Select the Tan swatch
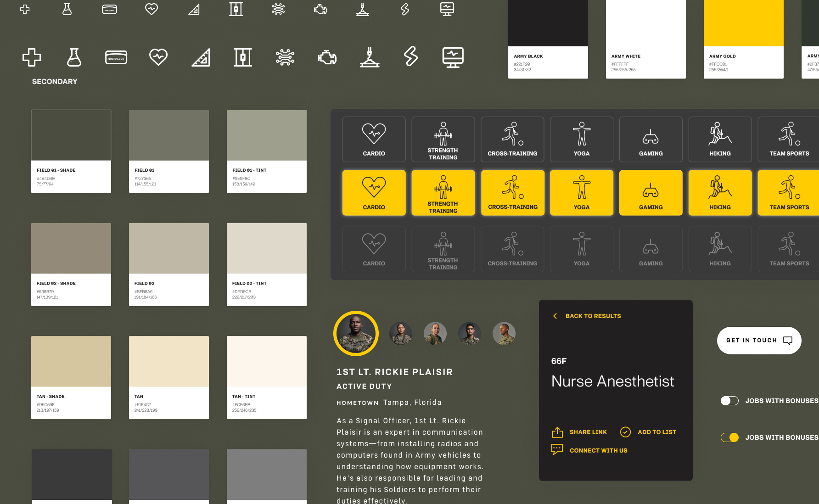 coord(169,377)
